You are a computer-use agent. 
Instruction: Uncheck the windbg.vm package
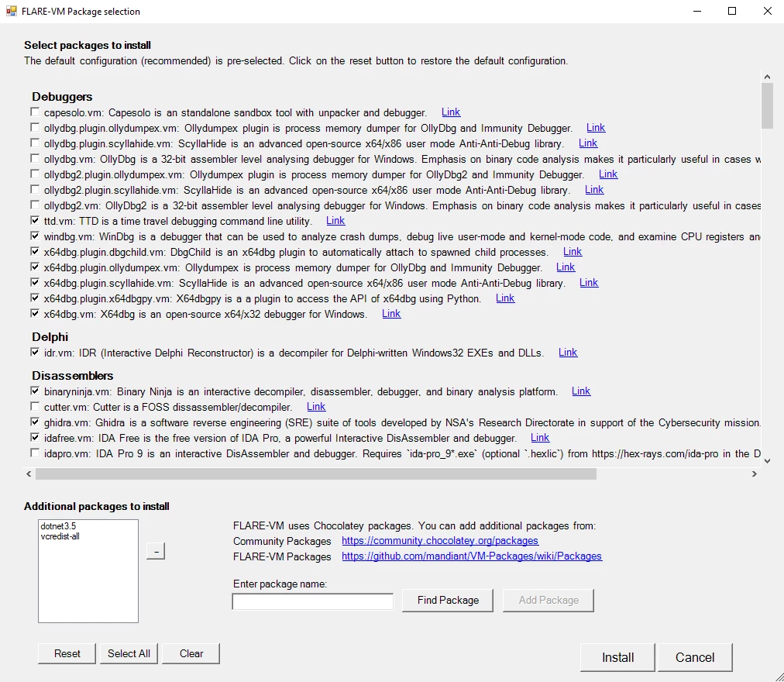click(35, 236)
